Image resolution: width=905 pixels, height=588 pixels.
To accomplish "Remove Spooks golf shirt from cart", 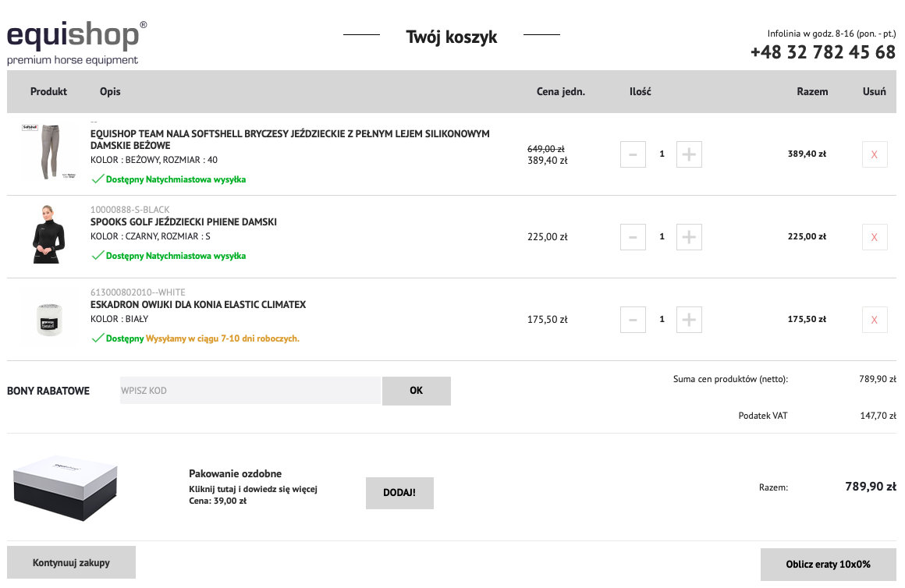I will (x=874, y=237).
